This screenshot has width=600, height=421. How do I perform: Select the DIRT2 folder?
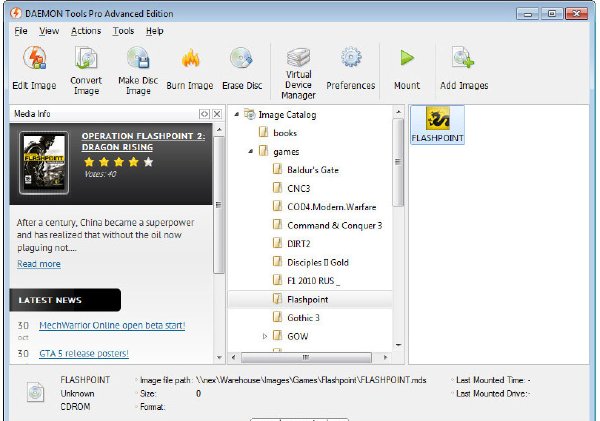tap(298, 244)
